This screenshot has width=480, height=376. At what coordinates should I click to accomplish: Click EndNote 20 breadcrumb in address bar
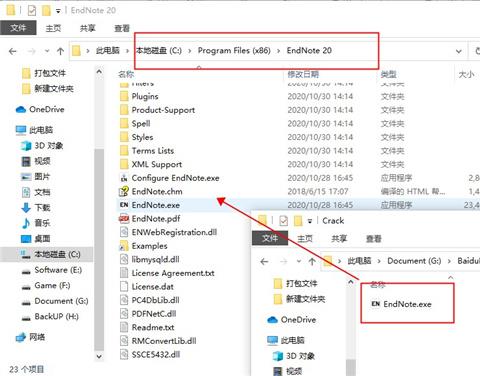pyautogui.click(x=309, y=51)
